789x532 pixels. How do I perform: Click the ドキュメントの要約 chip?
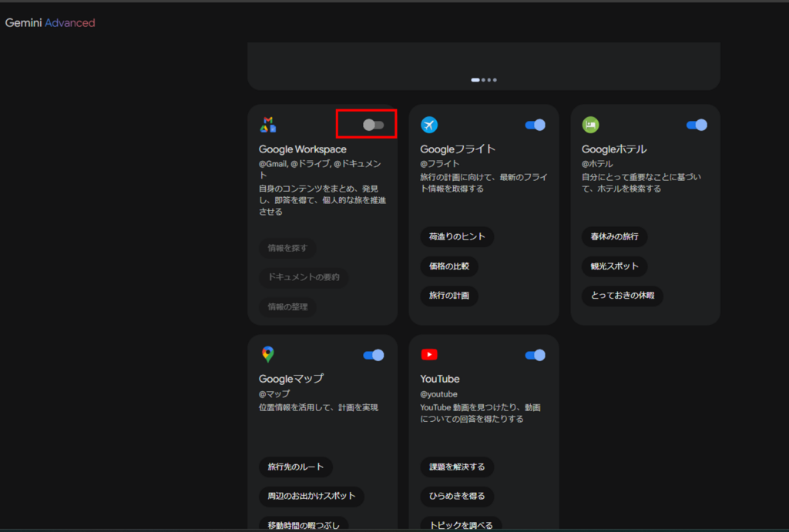[304, 277]
